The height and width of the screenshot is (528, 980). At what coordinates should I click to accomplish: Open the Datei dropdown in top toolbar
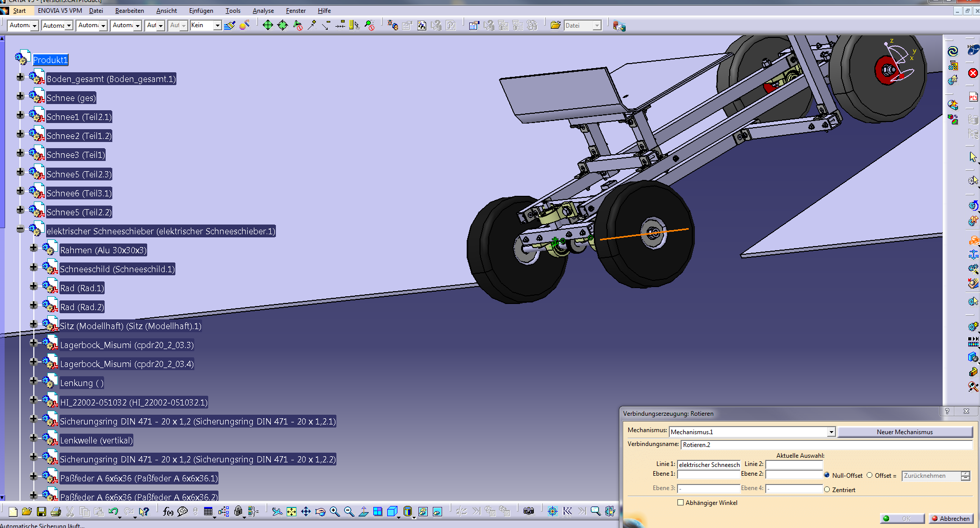point(597,25)
